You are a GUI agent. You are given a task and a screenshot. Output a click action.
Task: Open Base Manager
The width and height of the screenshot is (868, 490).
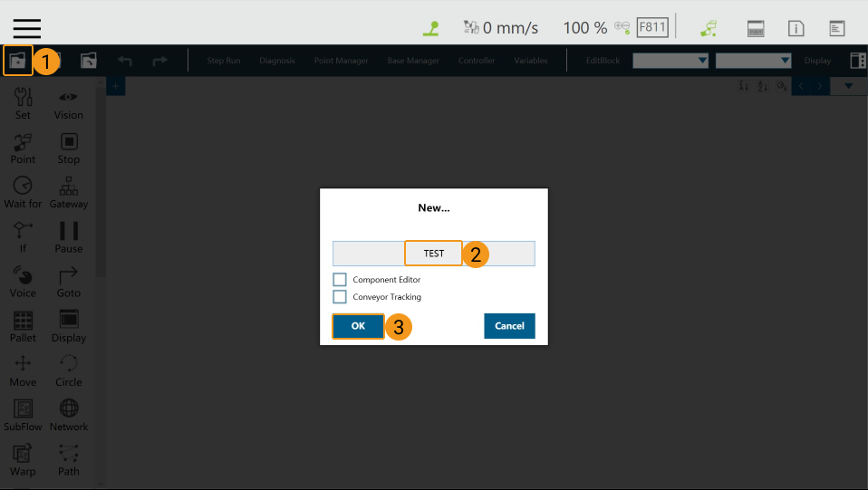[x=413, y=61]
